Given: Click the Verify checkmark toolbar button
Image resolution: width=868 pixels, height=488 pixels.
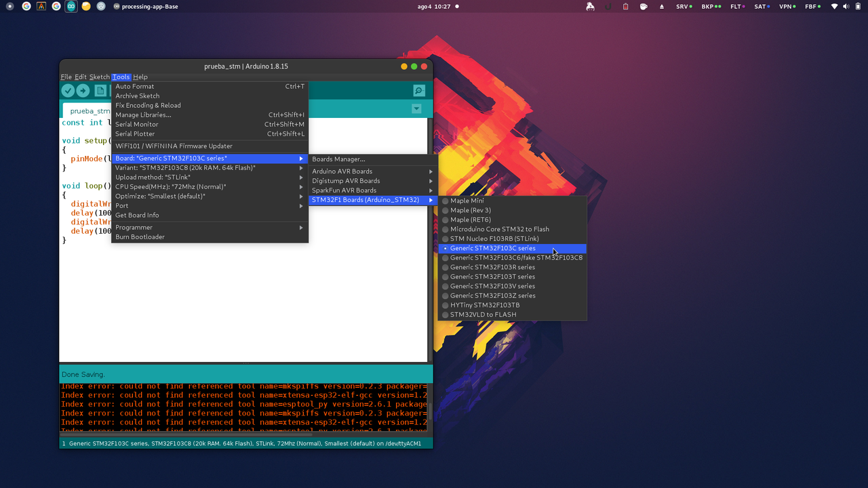Looking at the screenshot, I should click(68, 91).
